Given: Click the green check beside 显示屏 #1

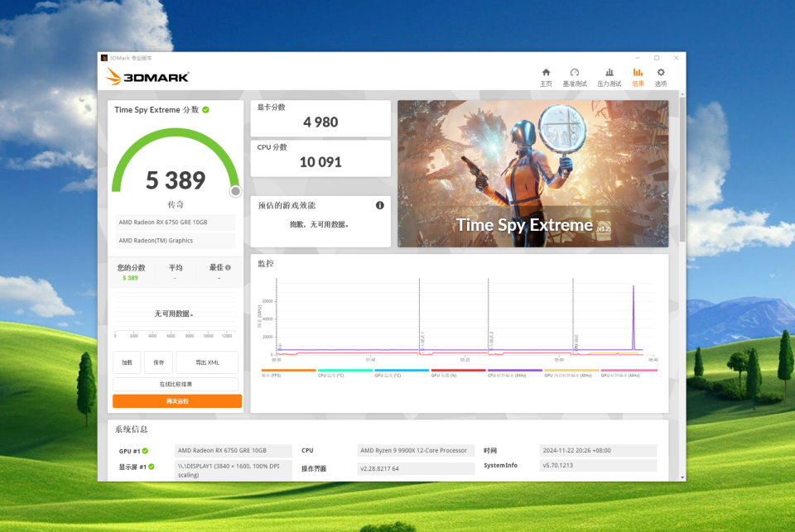Looking at the screenshot, I should point(152,467).
